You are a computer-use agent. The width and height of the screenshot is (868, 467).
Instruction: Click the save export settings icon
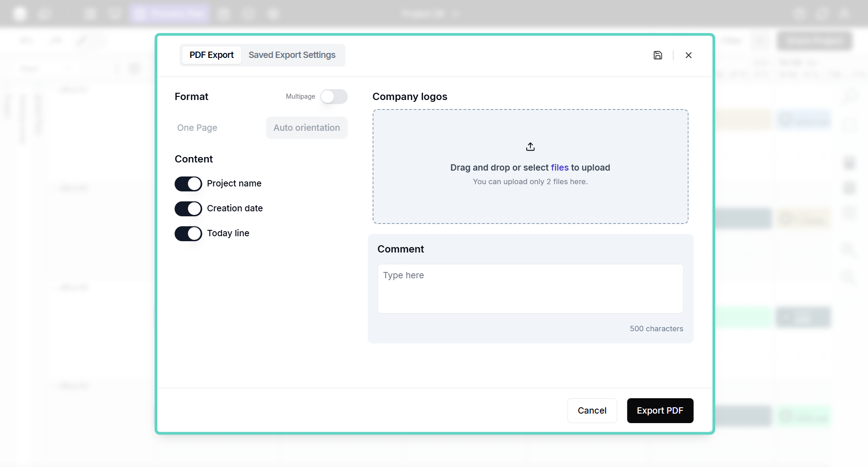(x=658, y=55)
